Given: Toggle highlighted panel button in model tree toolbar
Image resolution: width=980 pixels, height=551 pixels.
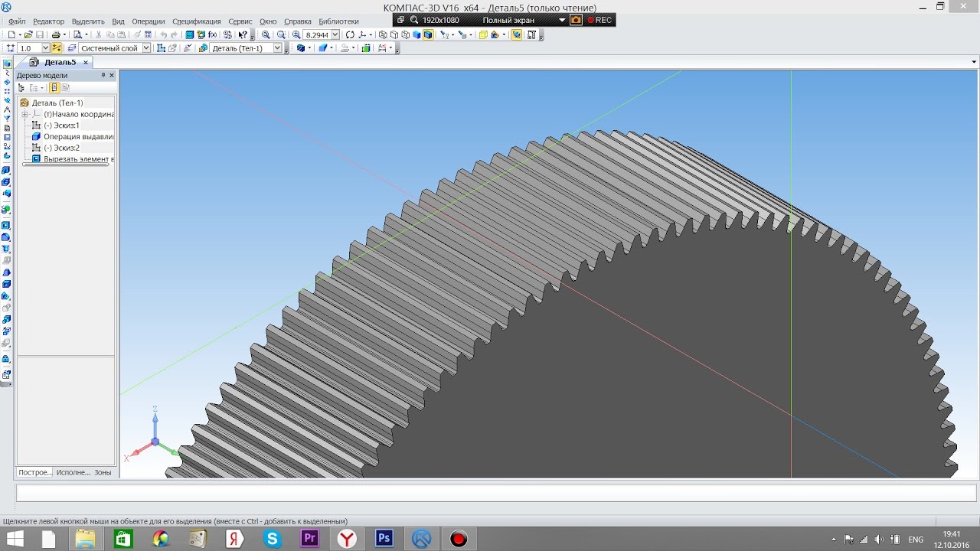Looking at the screenshot, I should [x=54, y=88].
